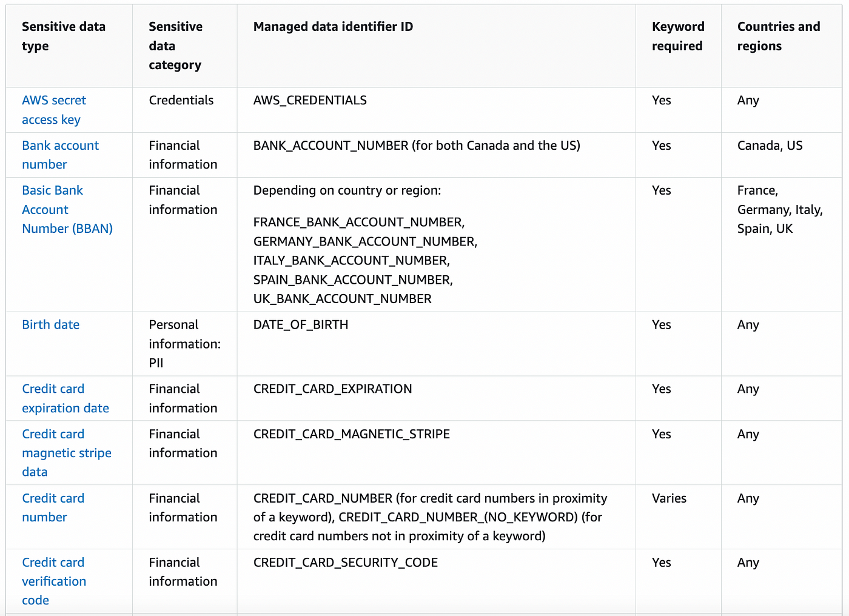
Task: Open the Bank account number link
Action: pos(60,155)
